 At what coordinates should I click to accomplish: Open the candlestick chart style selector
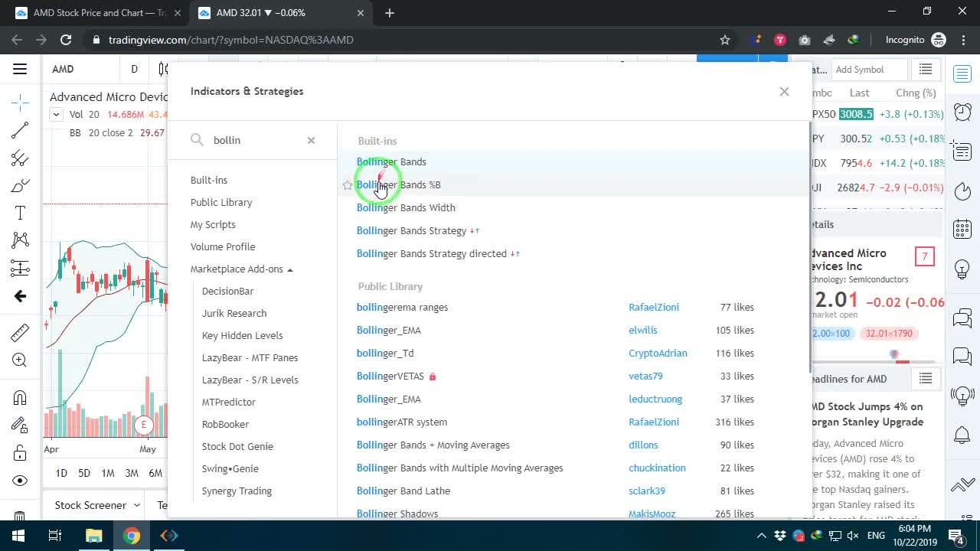[x=162, y=69]
